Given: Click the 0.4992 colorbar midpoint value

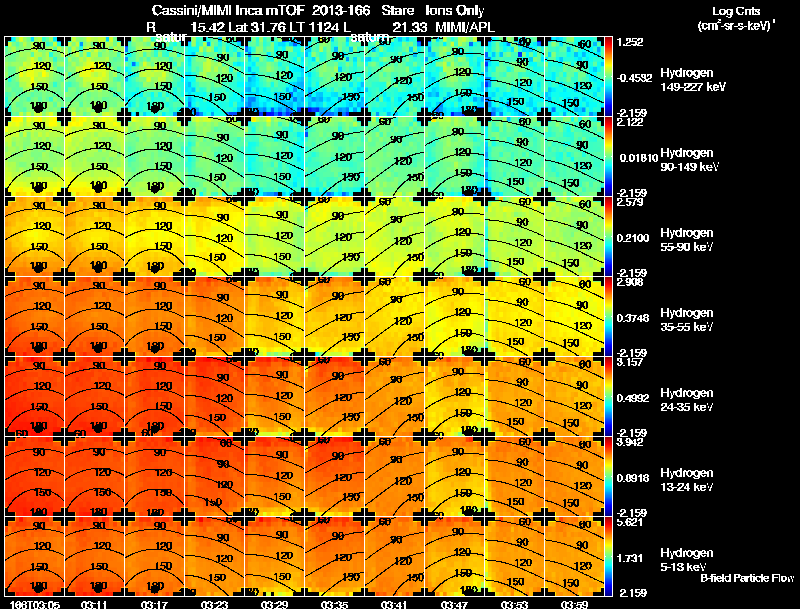Looking at the screenshot, I should pos(633,398).
